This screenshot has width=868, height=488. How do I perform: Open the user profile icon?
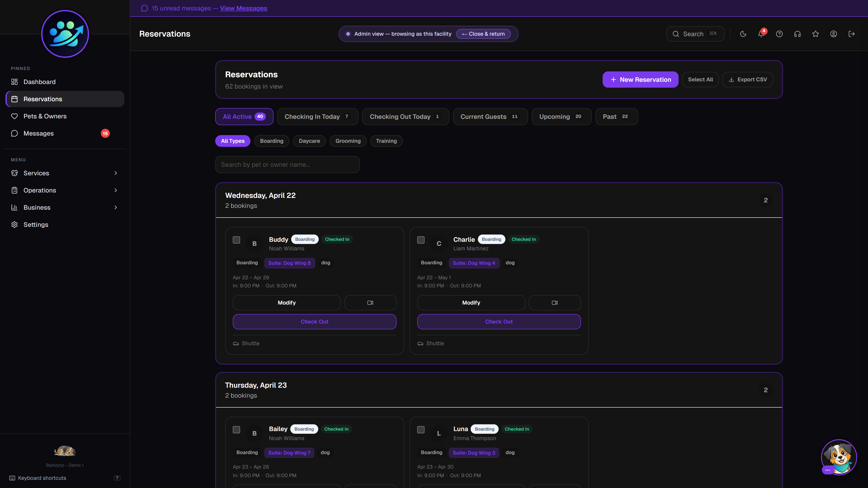click(x=834, y=34)
